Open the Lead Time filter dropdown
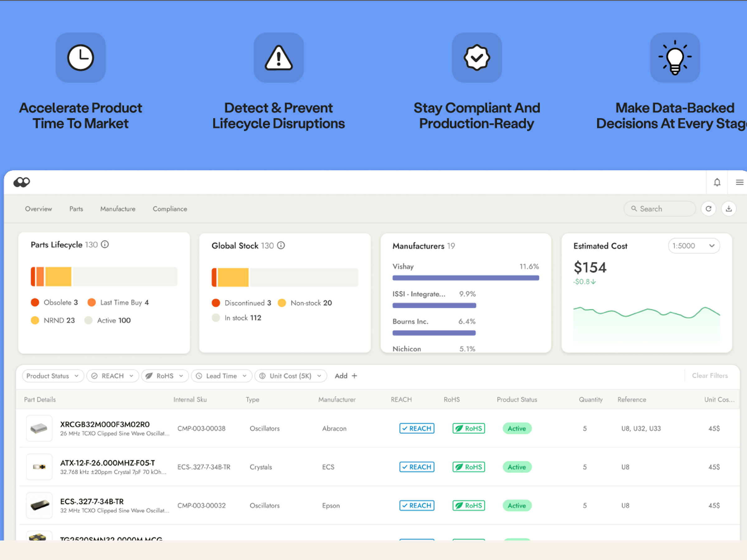The image size is (747, 560). click(221, 376)
